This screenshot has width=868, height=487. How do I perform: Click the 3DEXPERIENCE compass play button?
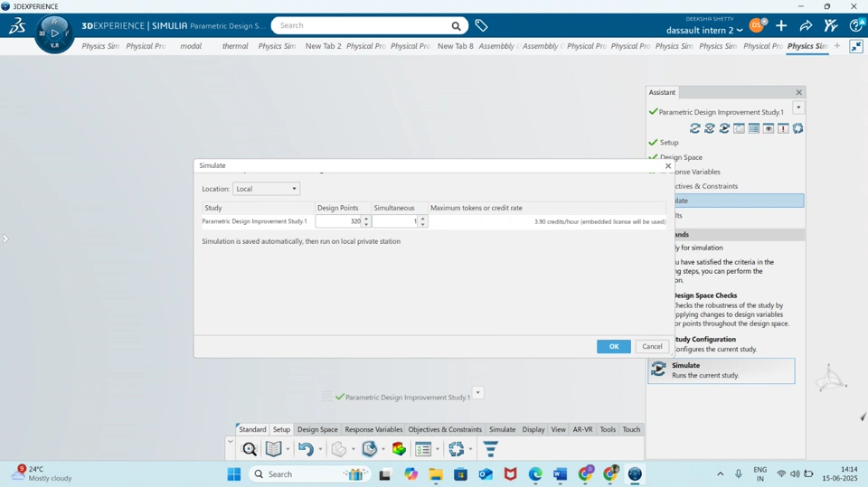[54, 33]
